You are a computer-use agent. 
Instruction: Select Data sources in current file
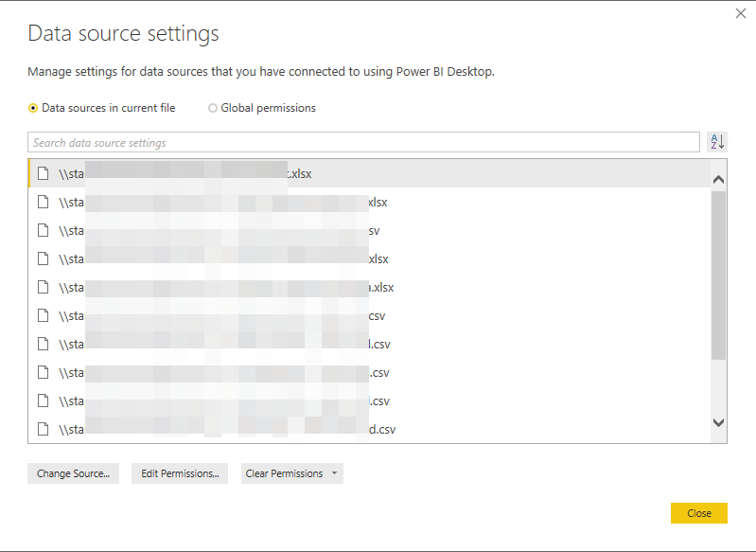102,108
